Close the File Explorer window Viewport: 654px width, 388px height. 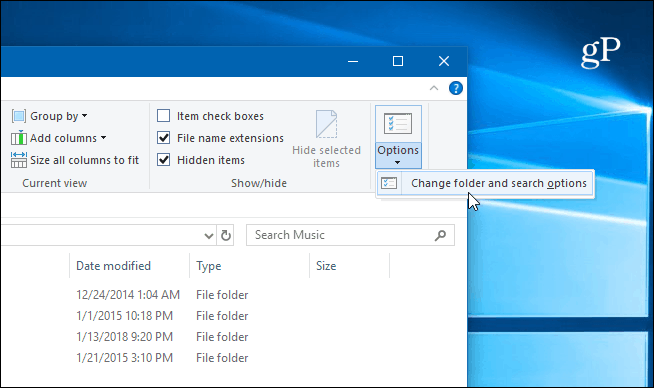coord(444,61)
